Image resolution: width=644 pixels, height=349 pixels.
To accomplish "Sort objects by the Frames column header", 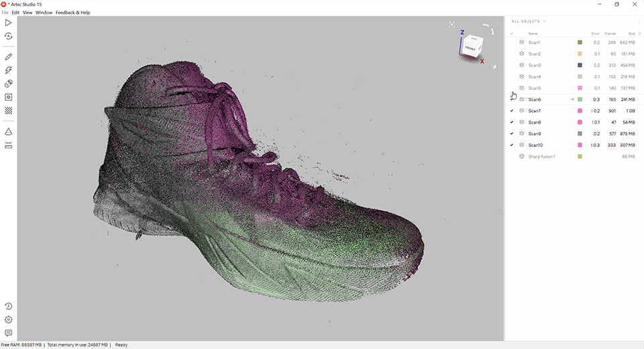I will [x=610, y=34].
